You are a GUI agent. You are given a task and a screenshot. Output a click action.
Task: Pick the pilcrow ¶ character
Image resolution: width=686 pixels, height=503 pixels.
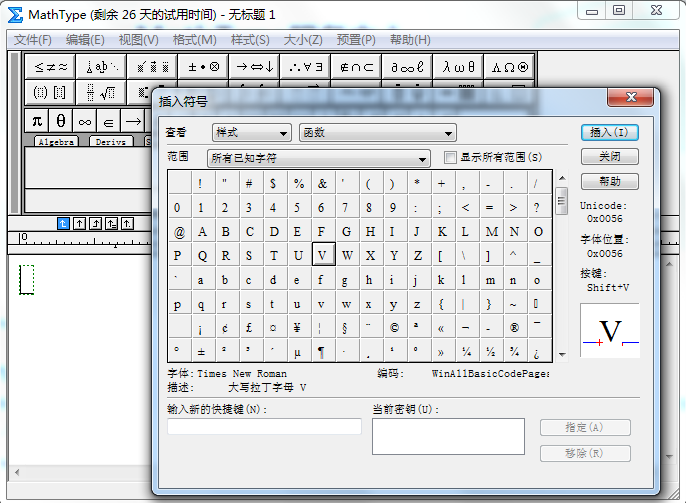pyautogui.click(x=321, y=351)
